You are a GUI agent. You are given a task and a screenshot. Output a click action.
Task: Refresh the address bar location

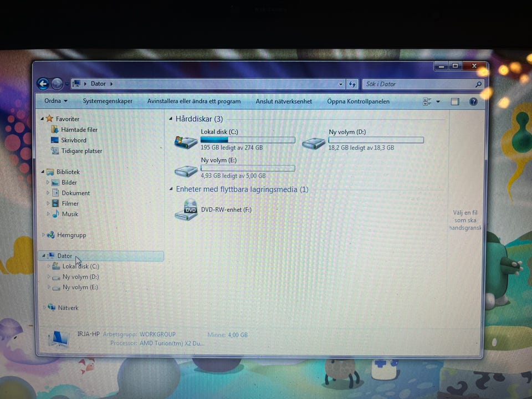352,84
